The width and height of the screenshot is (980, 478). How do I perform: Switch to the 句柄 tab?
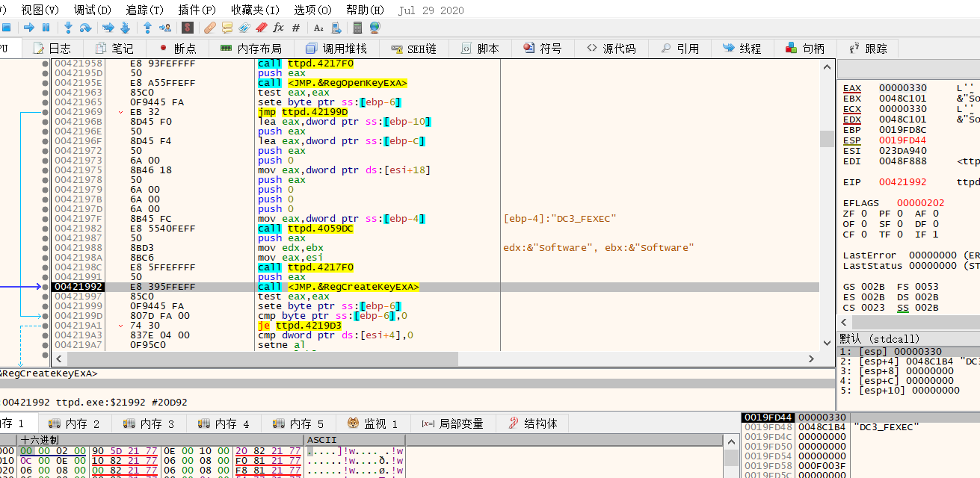805,49
